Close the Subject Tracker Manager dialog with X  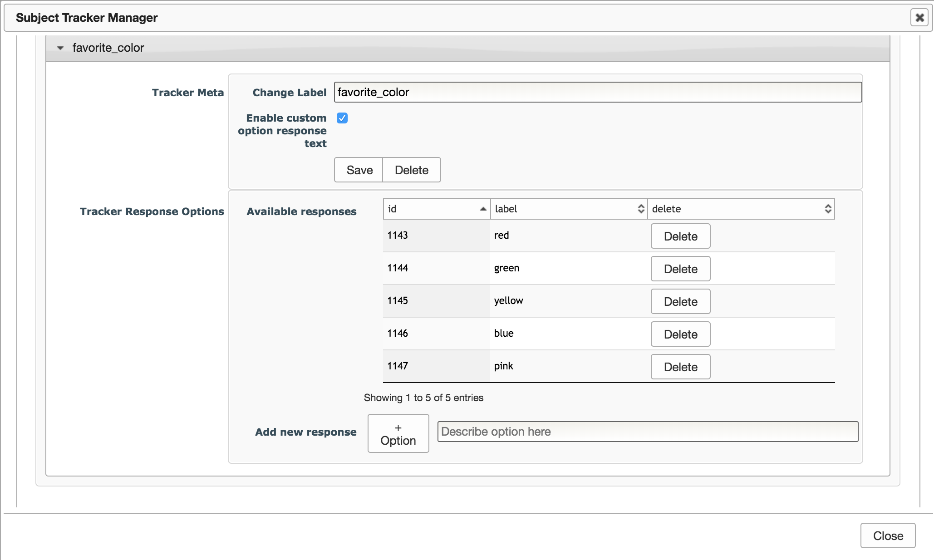(x=919, y=18)
